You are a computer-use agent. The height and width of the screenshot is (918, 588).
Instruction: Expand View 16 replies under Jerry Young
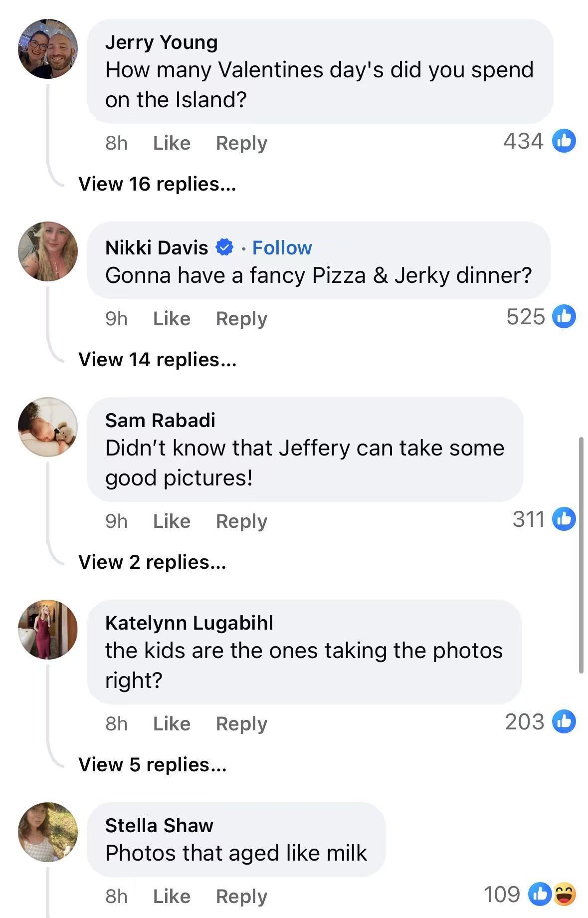(x=157, y=184)
